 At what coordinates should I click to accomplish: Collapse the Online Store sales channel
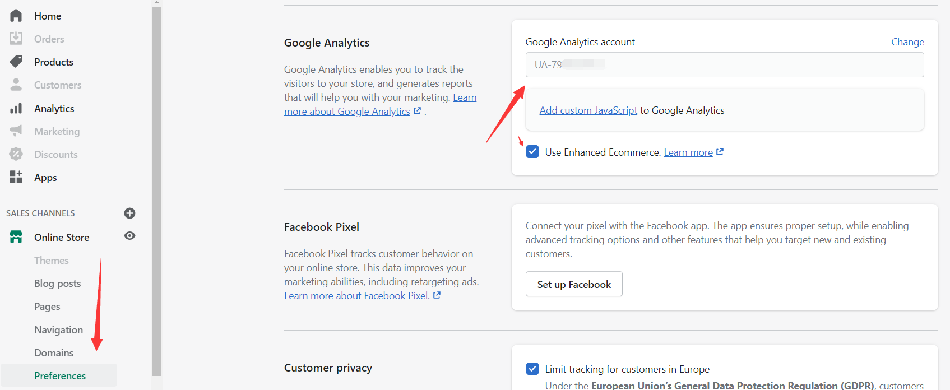61,237
